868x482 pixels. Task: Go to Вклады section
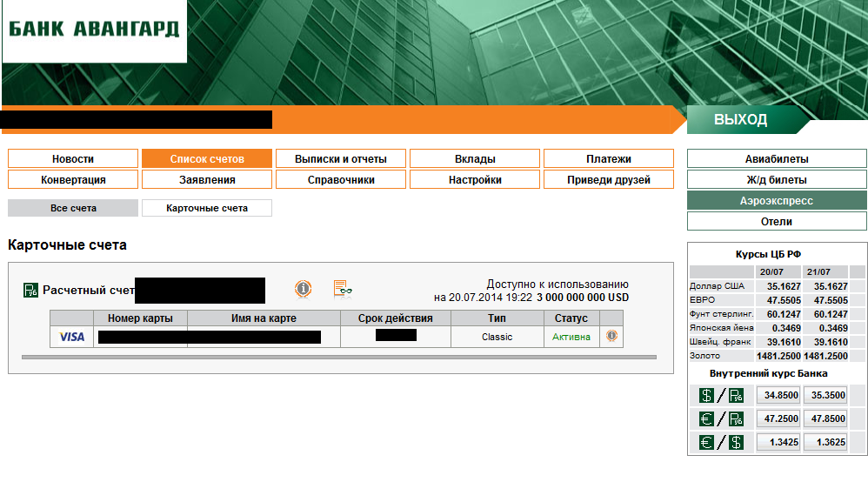tap(475, 158)
